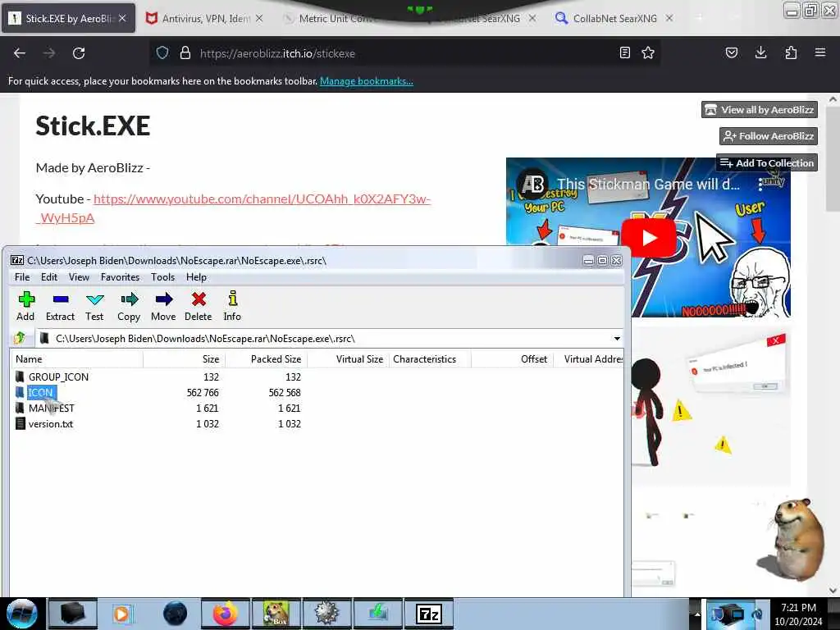Click the Manage bookmarks link

tap(367, 81)
